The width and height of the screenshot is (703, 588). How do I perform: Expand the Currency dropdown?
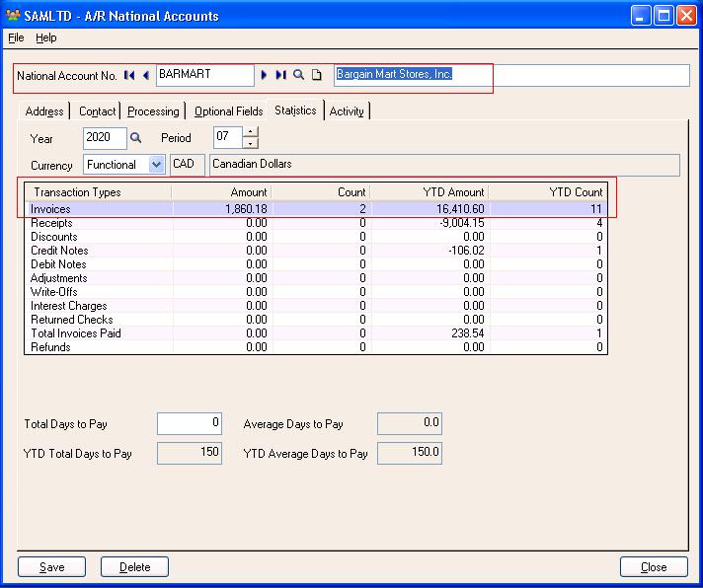[156, 165]
